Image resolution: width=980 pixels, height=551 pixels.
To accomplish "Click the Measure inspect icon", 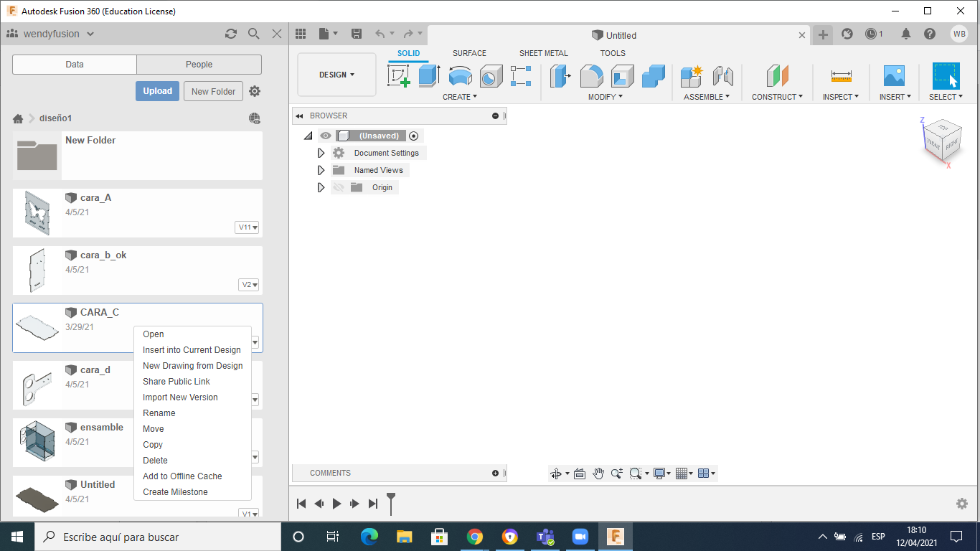I will pos(841,76).
